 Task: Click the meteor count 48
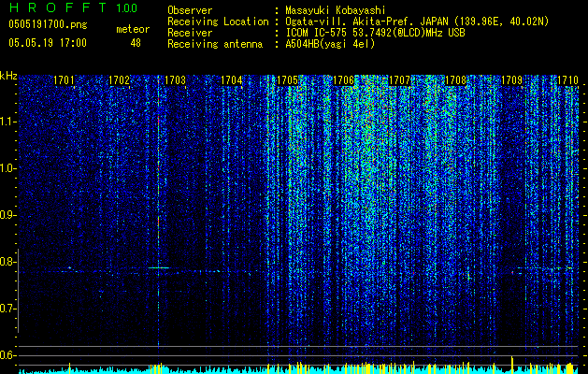[x=136, y=43]
